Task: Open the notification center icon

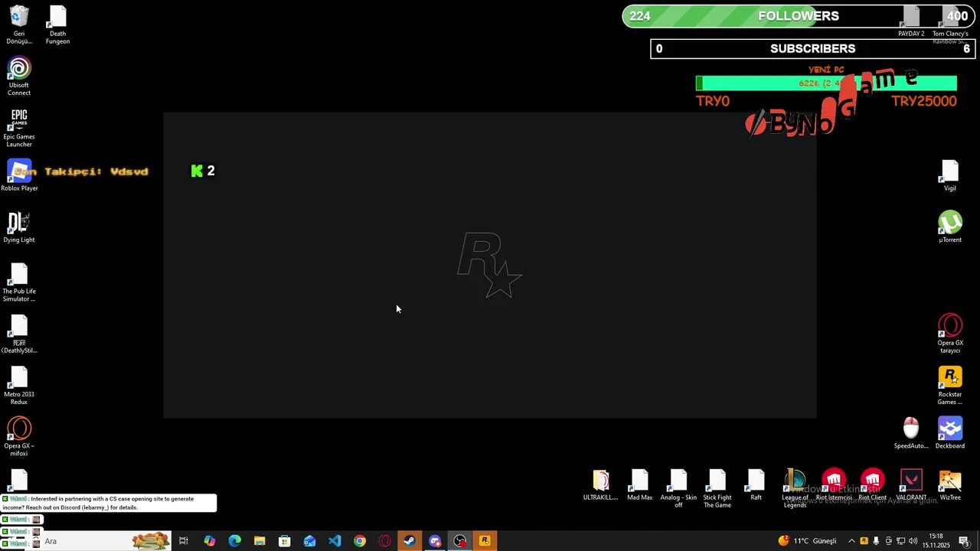Action: coord(964,541)
